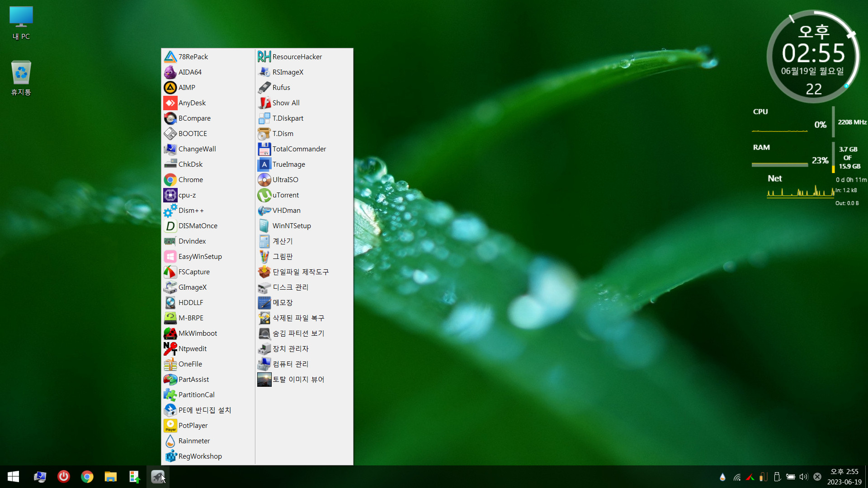This screenshot has width=868, height=488.
Task: Open Chrome from the taskbar
Action: pyautogui.click(x=87, y=477)
